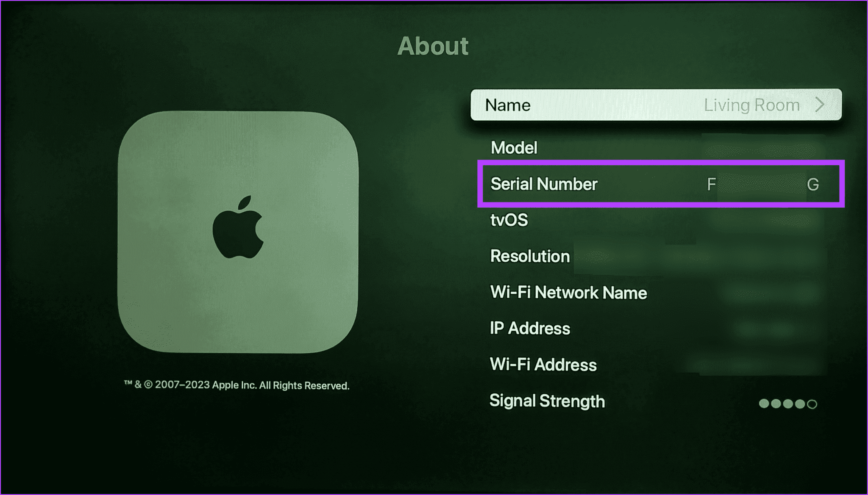
Task: Select the Signal Strength row
Action: pos(656,401)
